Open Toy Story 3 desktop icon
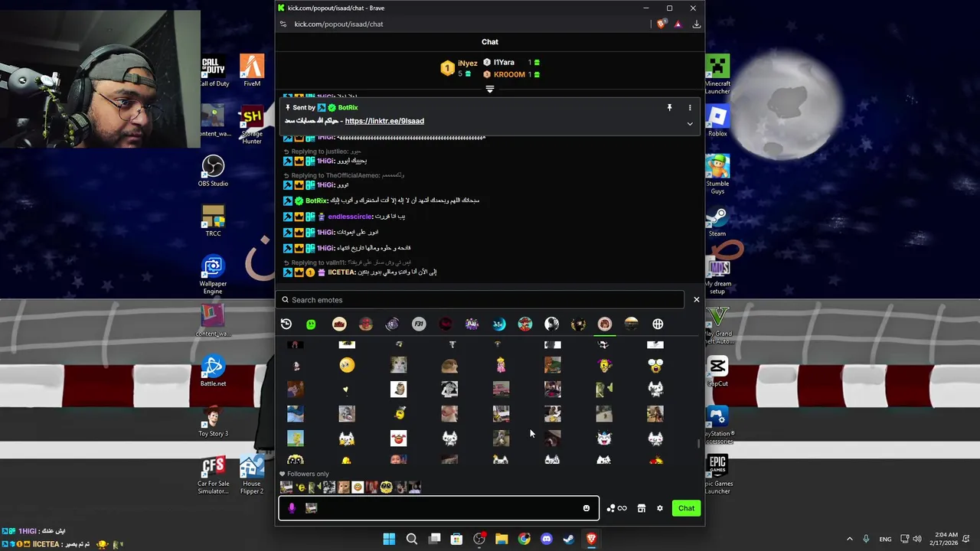Image resolution: width=980 pixels, height=551 pixels. pos(213,421)
